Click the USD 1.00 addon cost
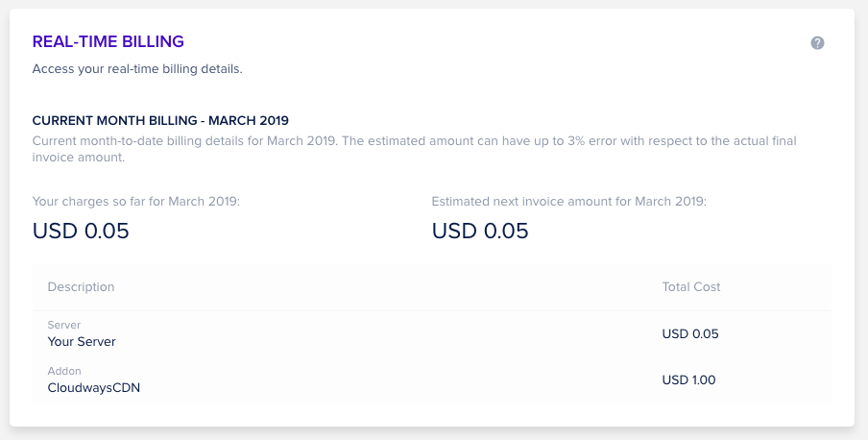868x440 pixels. point(688,380)
